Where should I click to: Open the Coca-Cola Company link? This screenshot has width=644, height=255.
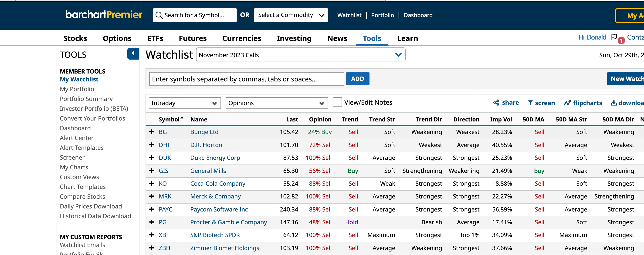pos(218,184)
